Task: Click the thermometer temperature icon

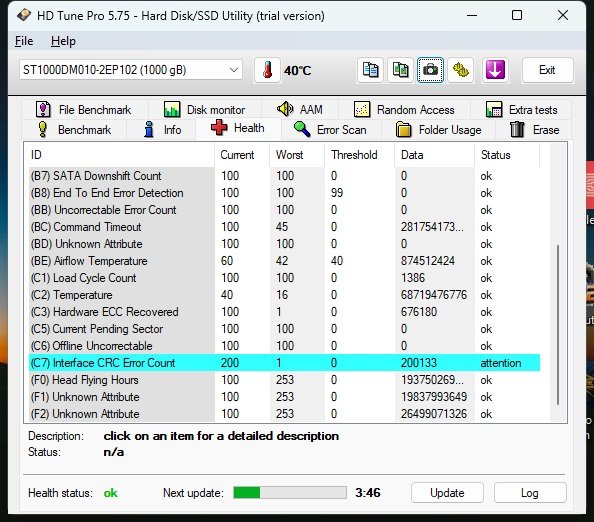Action: [x=267, y=70]
